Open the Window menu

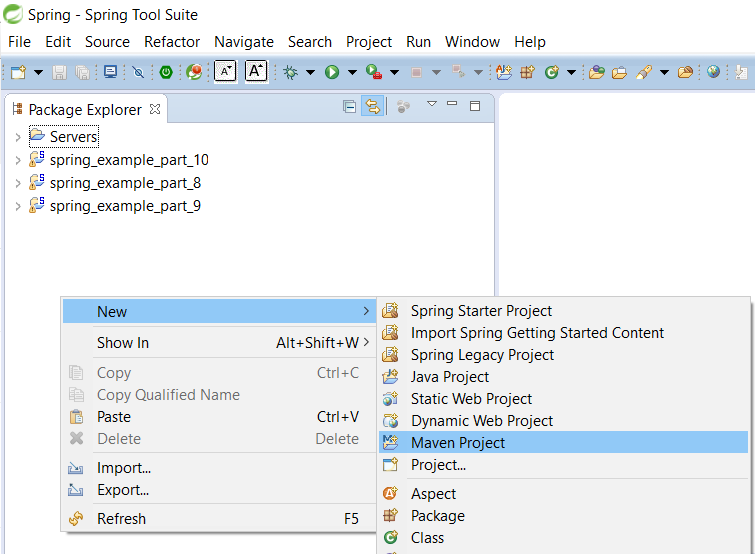tap(472, 42)
